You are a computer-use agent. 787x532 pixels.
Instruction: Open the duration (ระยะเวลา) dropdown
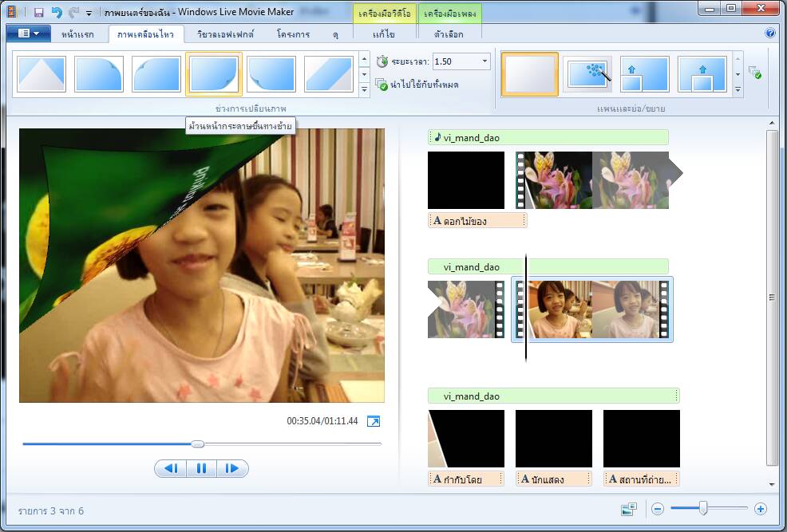(484, 61)
